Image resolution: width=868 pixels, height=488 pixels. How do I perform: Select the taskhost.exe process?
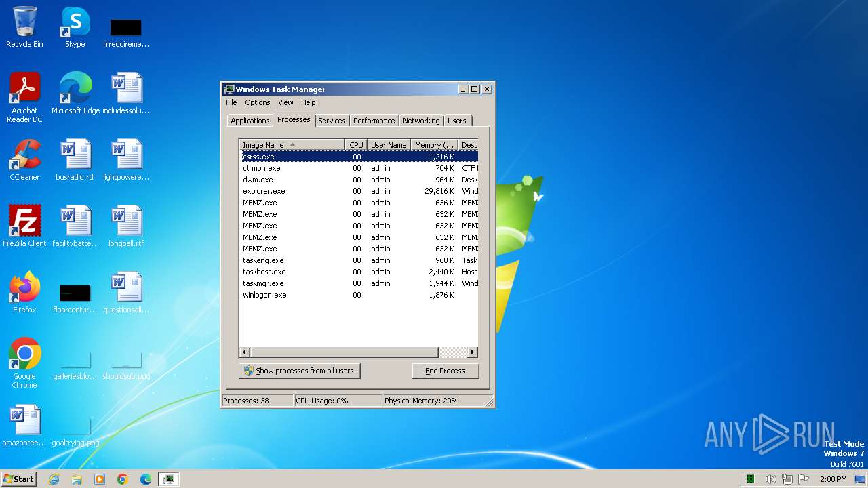tap(359, 272)
